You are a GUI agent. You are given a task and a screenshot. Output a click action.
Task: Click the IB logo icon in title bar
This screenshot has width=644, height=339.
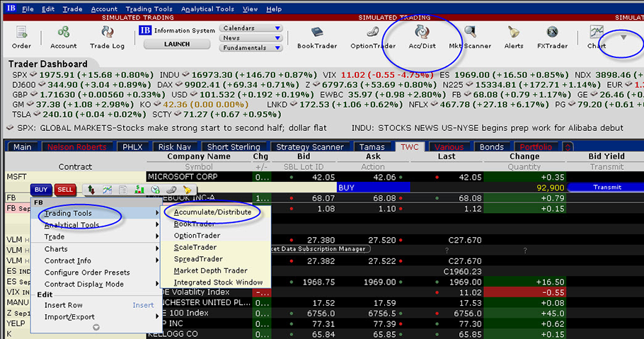11,8
